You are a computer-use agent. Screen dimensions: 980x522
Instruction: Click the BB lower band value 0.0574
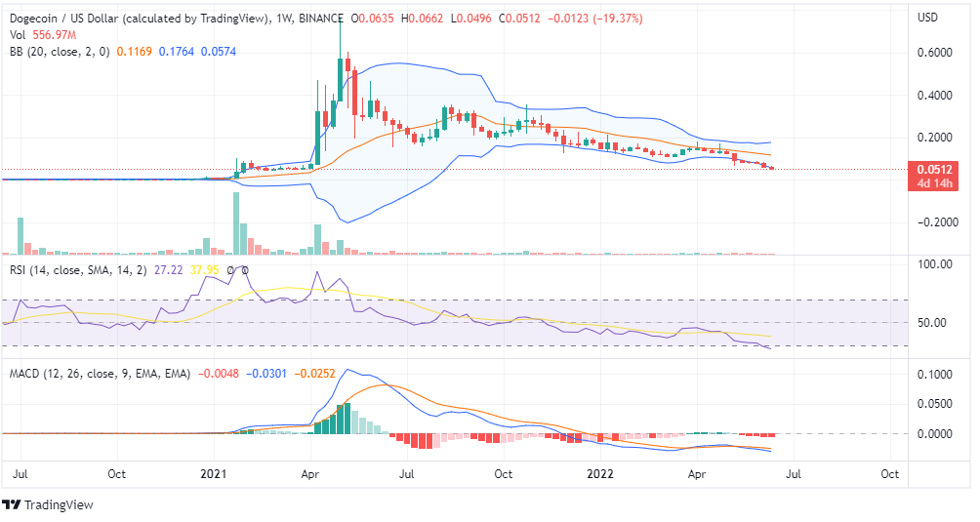[x=218, y=51]
